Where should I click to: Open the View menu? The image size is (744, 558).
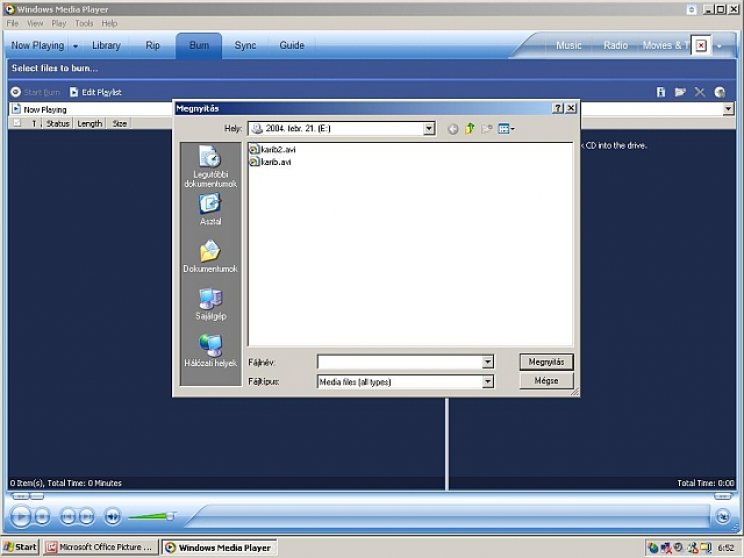[x=35, y=23]
